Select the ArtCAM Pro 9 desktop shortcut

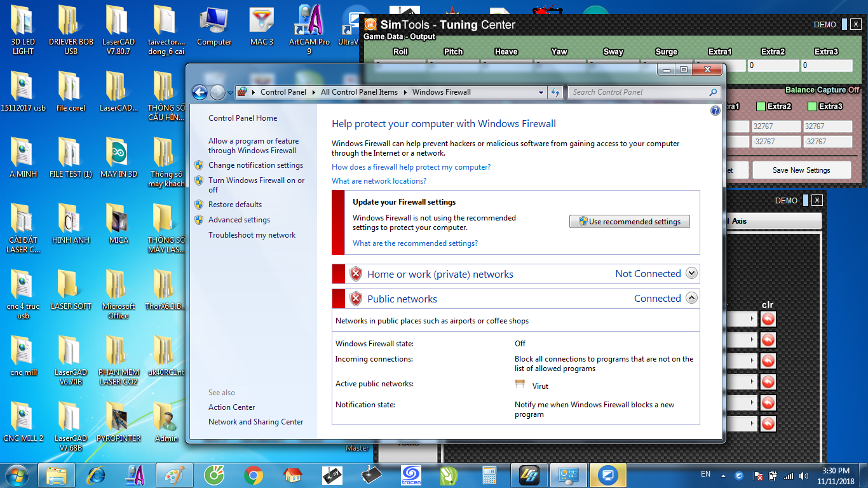coord(309,29)
